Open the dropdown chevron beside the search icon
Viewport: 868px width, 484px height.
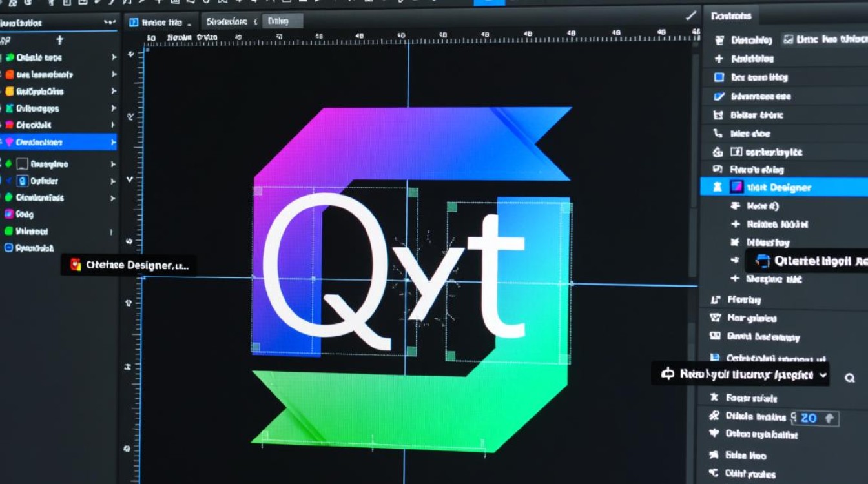click(823, 375)
